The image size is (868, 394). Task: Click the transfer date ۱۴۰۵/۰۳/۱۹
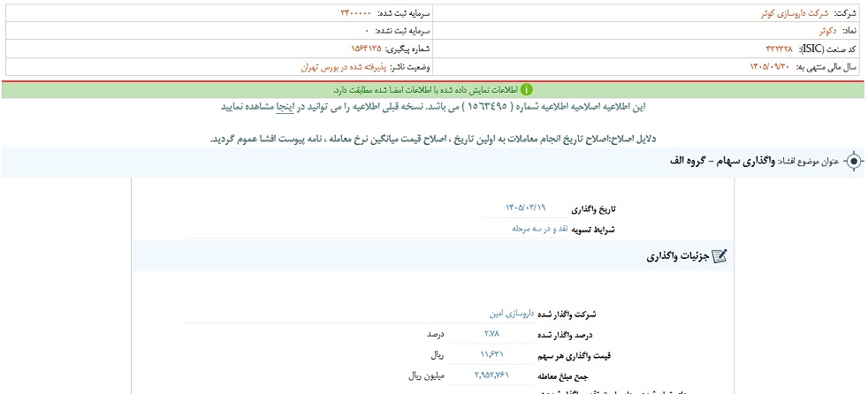coord(525,208)
